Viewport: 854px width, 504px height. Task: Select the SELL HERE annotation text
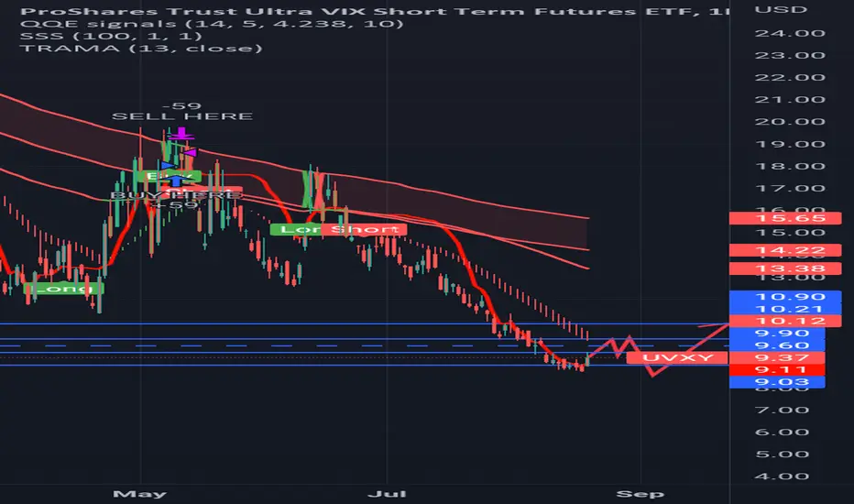(182, 116)
